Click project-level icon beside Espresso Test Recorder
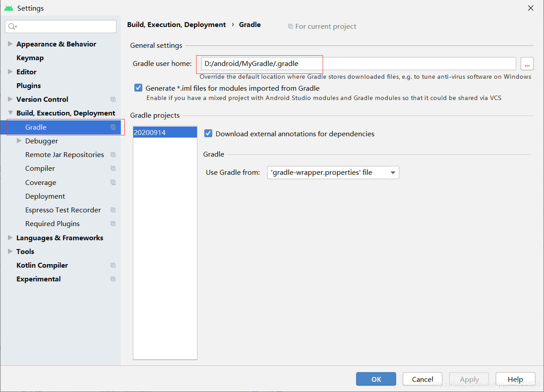The image size is (544, 392). (113, 210)
